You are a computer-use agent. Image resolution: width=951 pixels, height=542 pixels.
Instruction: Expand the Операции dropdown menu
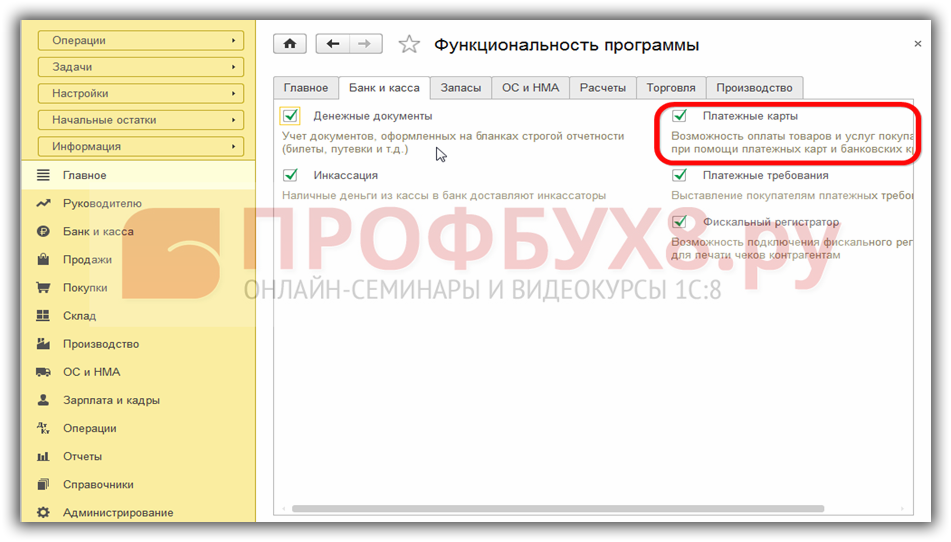point(141,41)
